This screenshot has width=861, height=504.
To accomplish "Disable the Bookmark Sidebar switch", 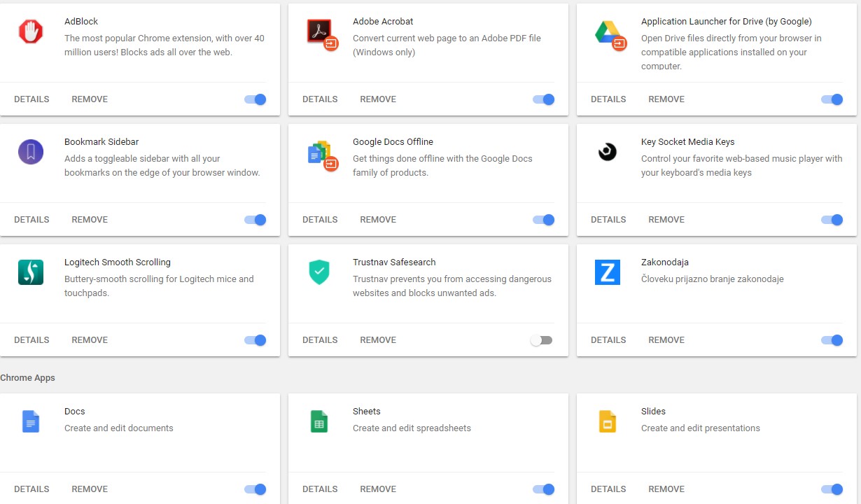I will coord(255,220).
